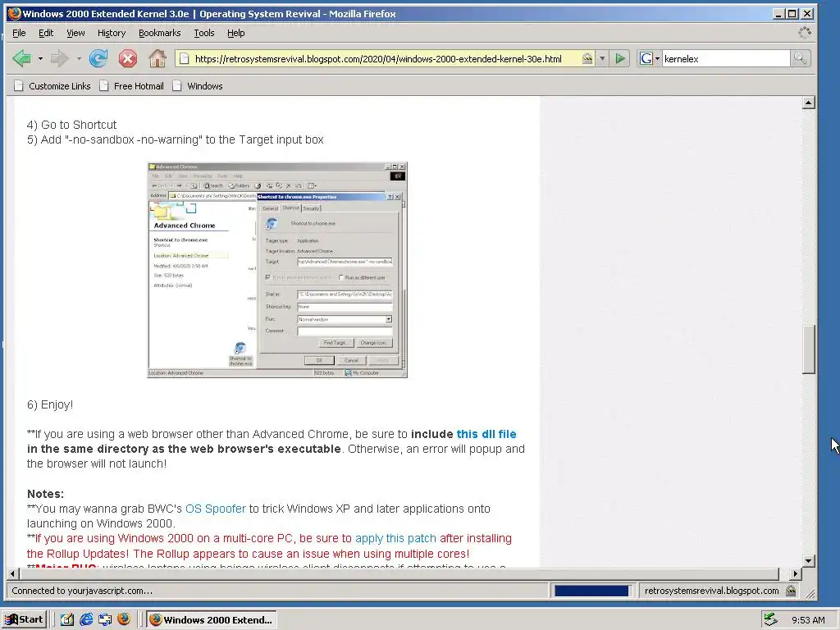Open the Help menu

[235, 33]
